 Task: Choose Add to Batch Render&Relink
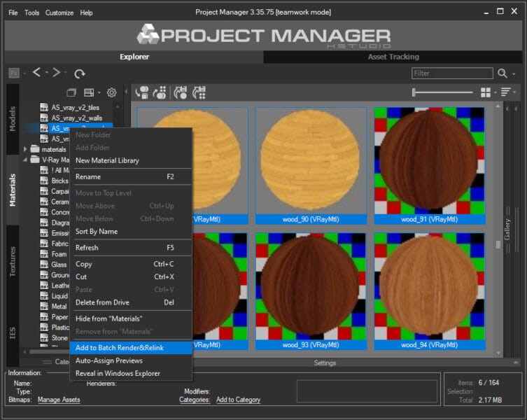pos(131,348)
